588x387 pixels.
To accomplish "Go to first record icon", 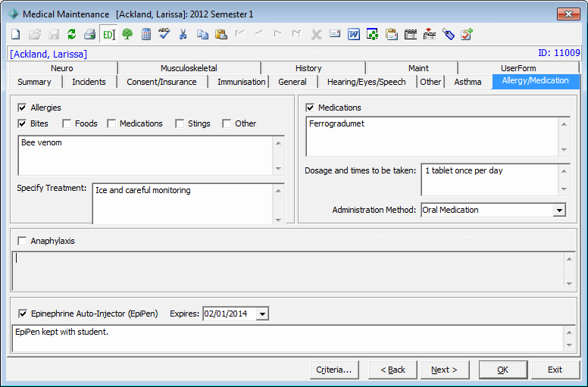I will tap(240, 34).
